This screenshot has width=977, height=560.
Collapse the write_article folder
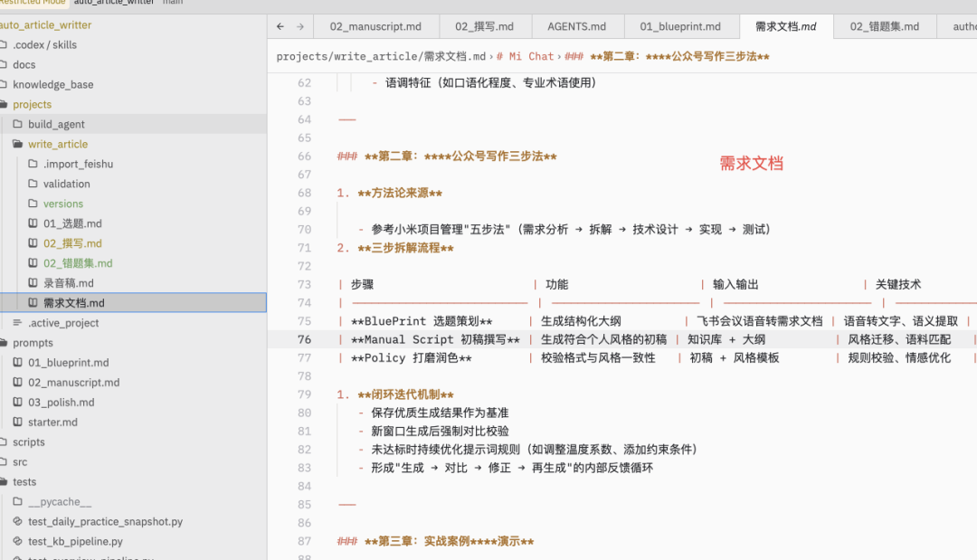(x=58, y=144)
